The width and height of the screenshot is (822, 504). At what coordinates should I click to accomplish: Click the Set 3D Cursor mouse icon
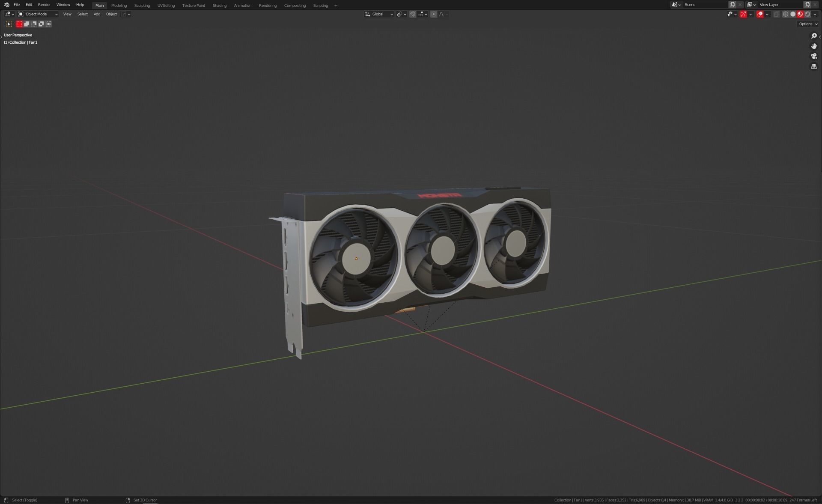point(128,500)
